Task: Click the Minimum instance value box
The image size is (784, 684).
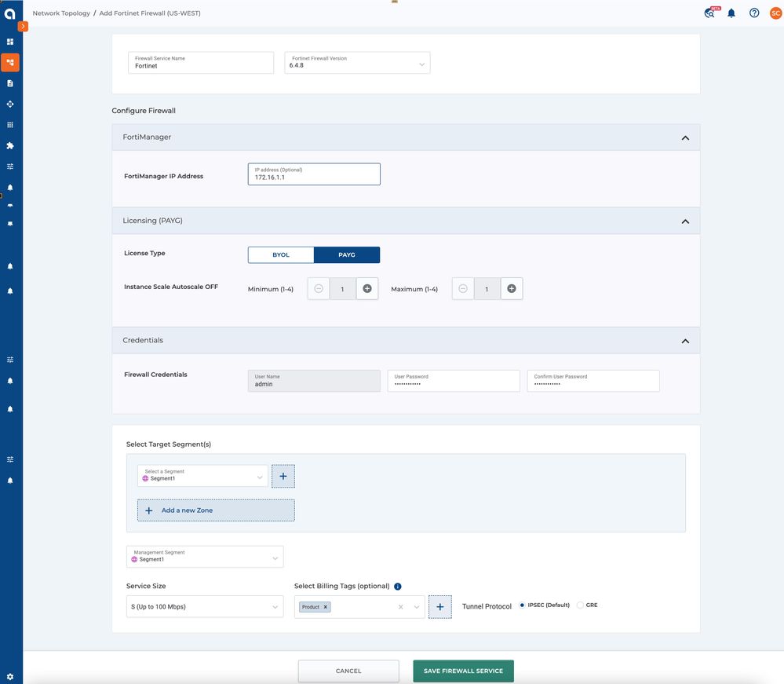Action: [x=342, y=289]
